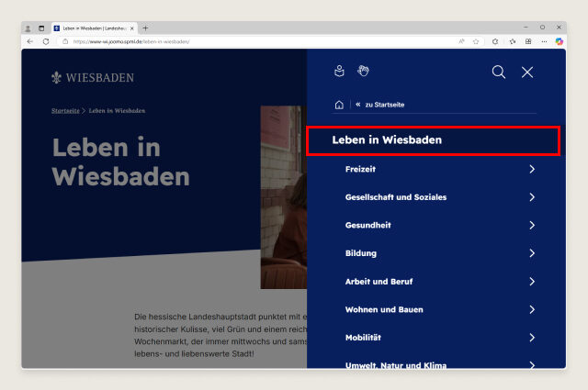Open the Copilot icon
This screenshot has width=588, height=390.
560,41
